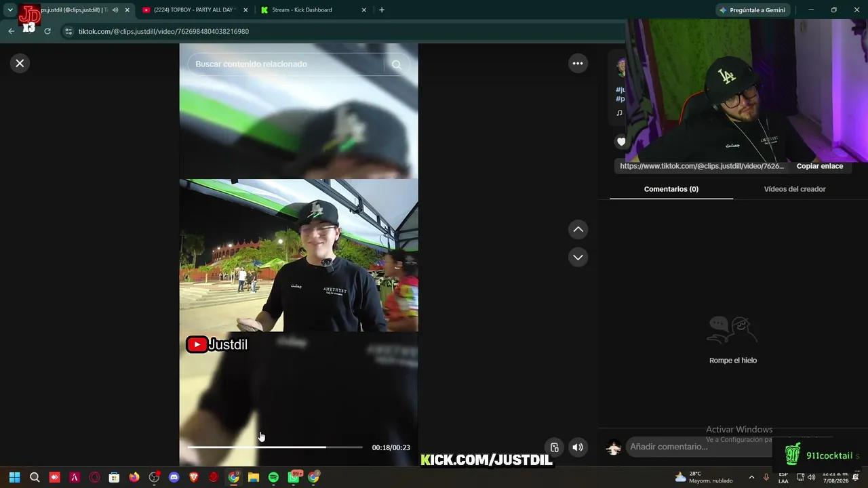Click the tiktok.com address bar URL
The image size is (868, 488).
click(x=163, y=31)
